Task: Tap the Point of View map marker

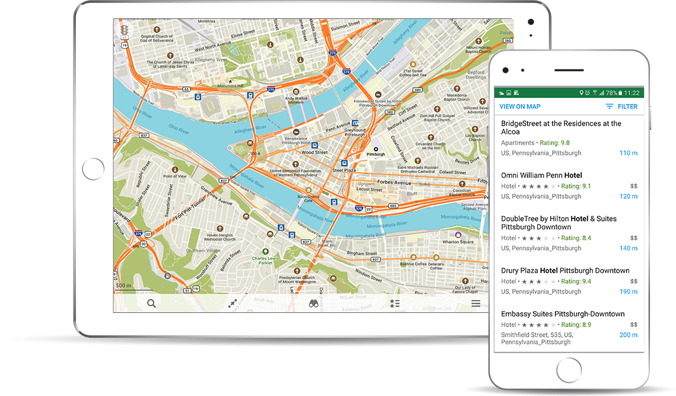Action: 175,170
